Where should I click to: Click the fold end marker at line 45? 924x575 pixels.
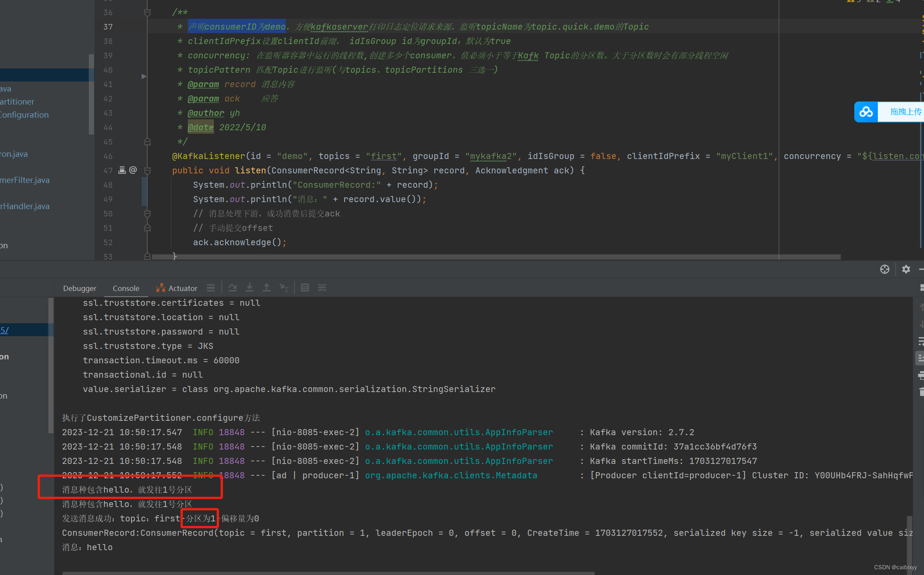[147, 142]
